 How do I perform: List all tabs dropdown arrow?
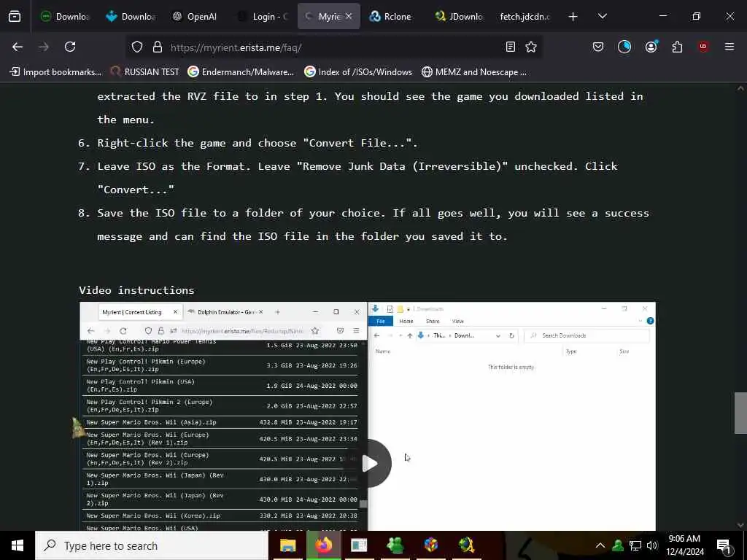point(602,16)
